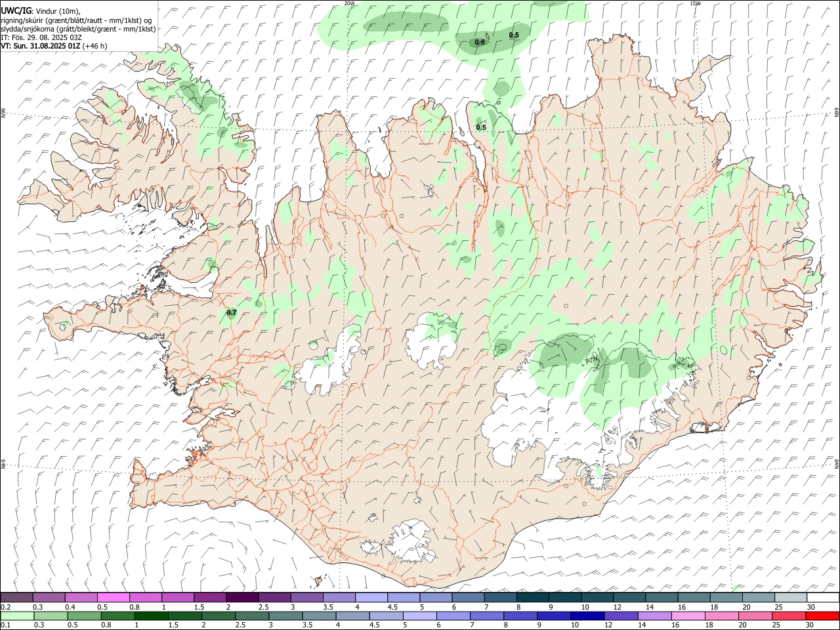Click the light pink 16–18 swatch in the lower legend bar
This screenshot has height=630, width=840.
click(687, 616)
